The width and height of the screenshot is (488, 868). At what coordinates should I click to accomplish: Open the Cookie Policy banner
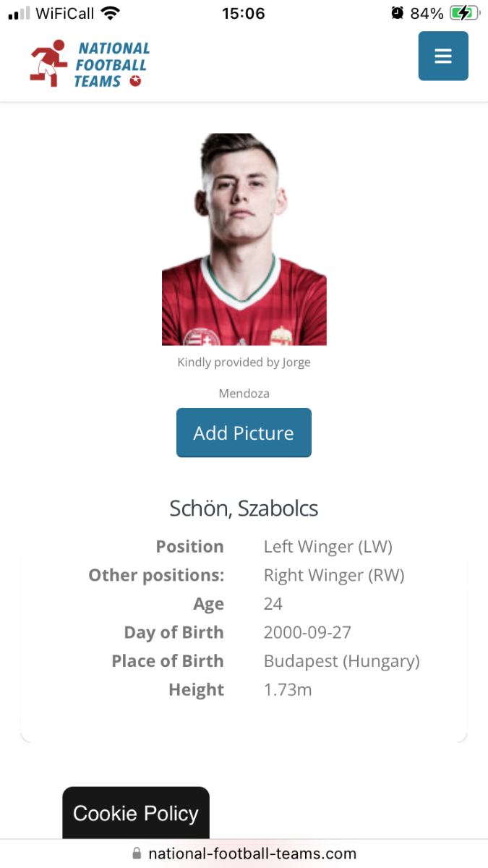(136, 813)
